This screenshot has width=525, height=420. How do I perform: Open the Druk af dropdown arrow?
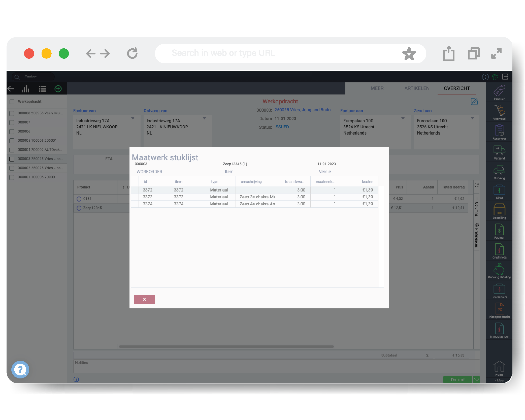point(476,379)
